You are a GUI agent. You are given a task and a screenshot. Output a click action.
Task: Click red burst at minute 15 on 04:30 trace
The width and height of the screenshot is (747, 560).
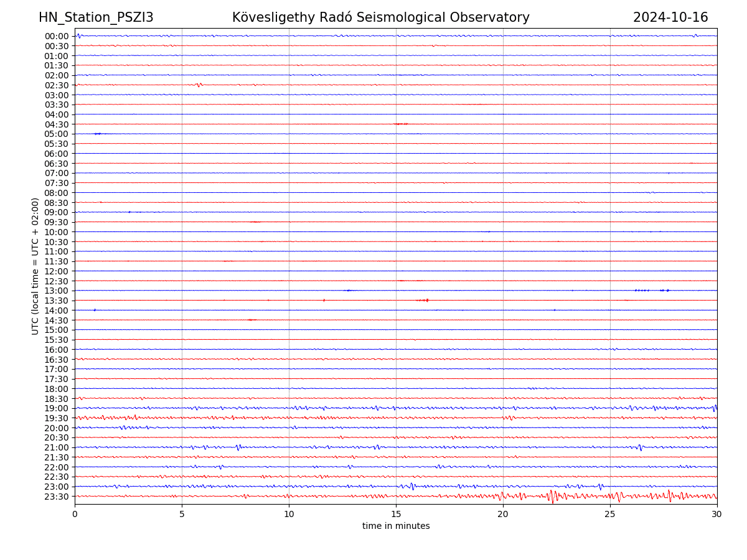[400, 124]
